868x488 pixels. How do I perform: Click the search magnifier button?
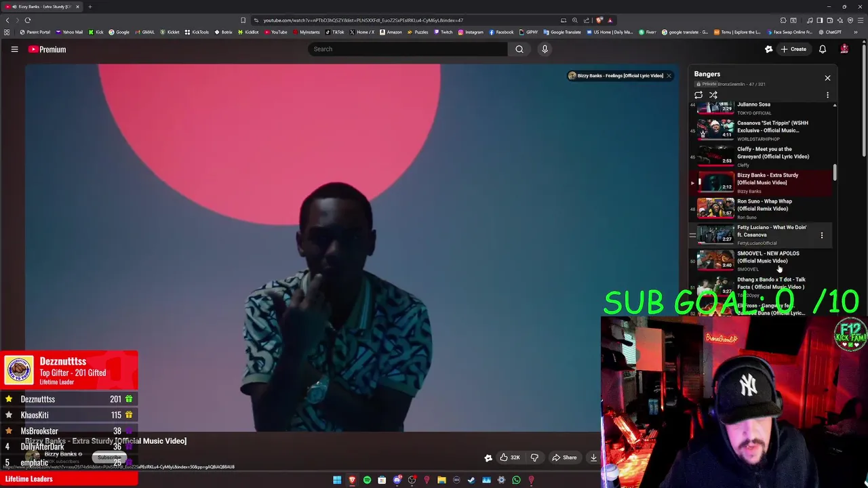[519, 49]
